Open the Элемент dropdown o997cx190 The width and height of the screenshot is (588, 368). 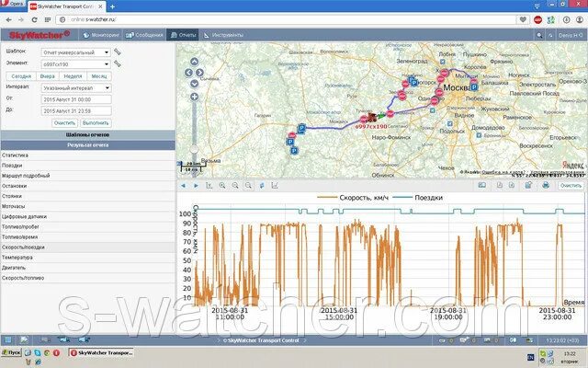[75, 64]
